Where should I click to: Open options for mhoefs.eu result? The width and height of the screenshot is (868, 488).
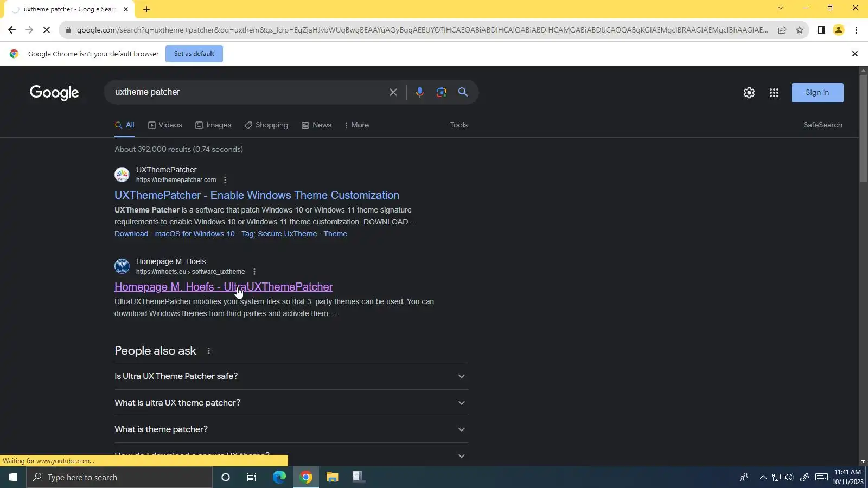pos(254,272)
